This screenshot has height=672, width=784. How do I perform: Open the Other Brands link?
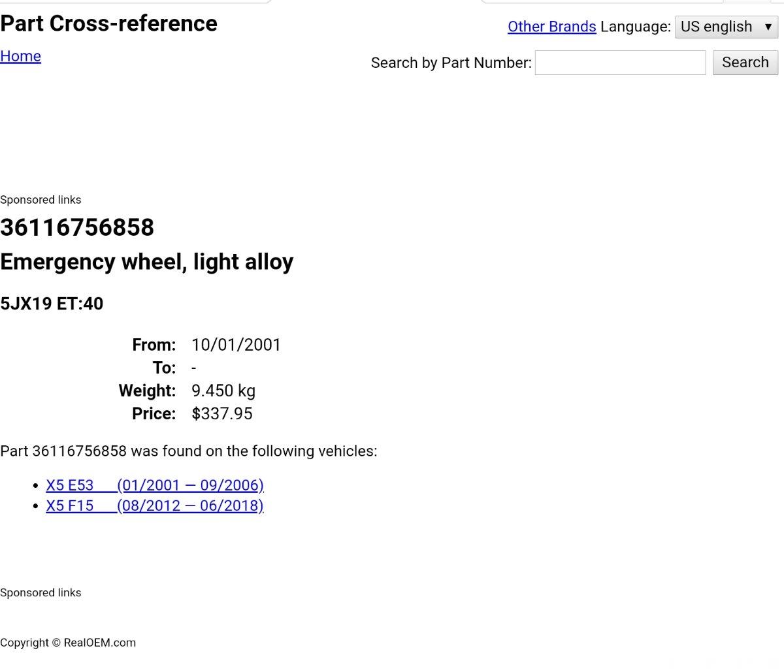point(551,27)
